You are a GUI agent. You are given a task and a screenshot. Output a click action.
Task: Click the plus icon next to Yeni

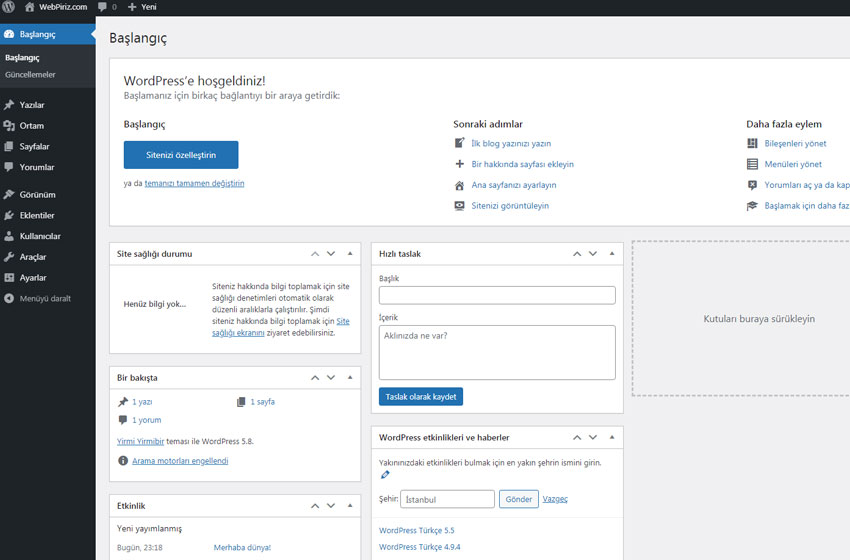(132, 7)
